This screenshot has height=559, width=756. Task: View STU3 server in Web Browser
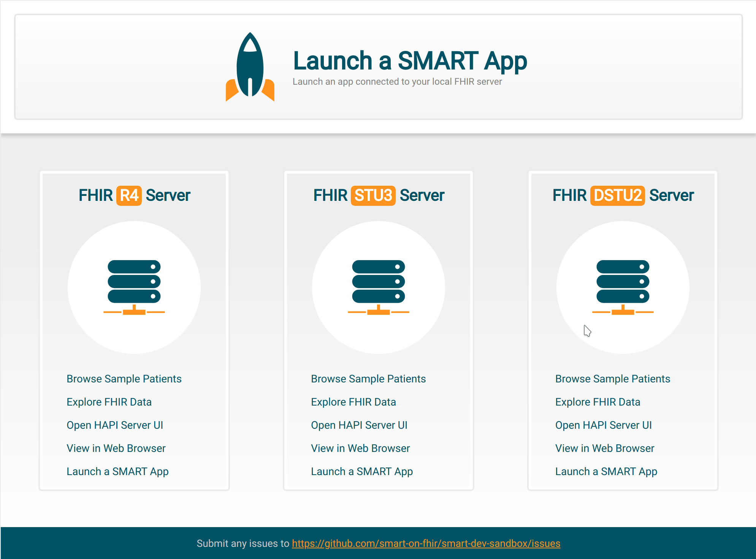point(360,448)
